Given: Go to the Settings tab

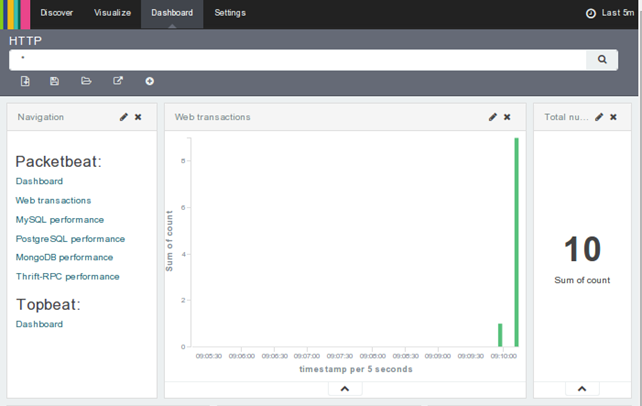Looking at the screenshot, I should click(230, 13).
